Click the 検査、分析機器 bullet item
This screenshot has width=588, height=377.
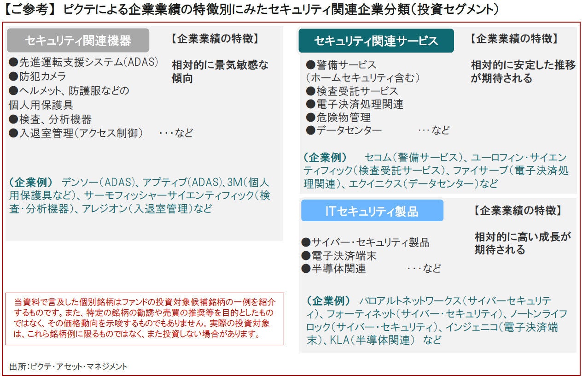(x=50, y=119)
